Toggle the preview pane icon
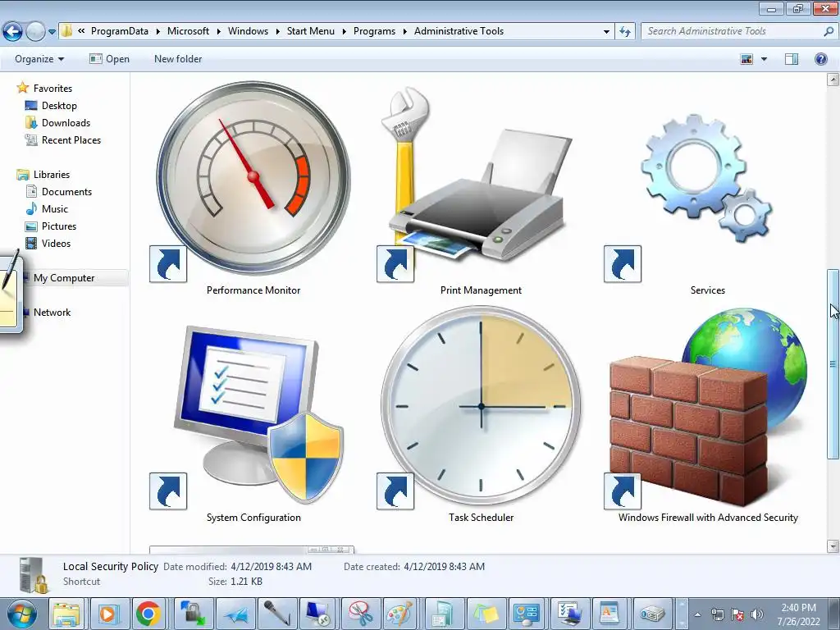Viewport: 840px width, 630px height. click(x=792, y=59)
